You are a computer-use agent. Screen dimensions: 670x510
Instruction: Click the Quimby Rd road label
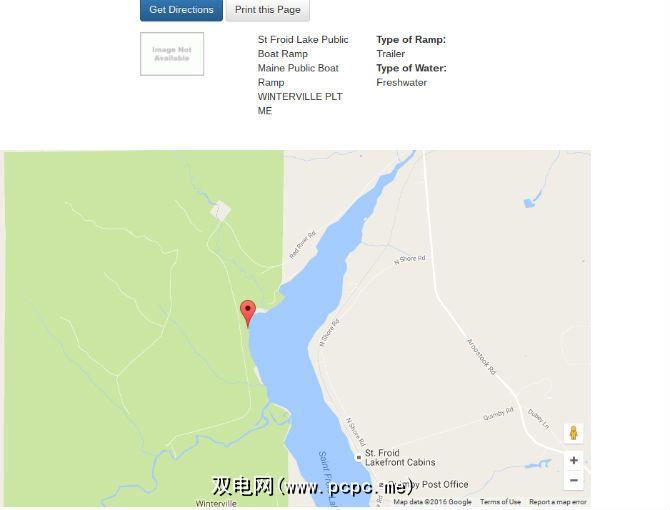point(498,414)
